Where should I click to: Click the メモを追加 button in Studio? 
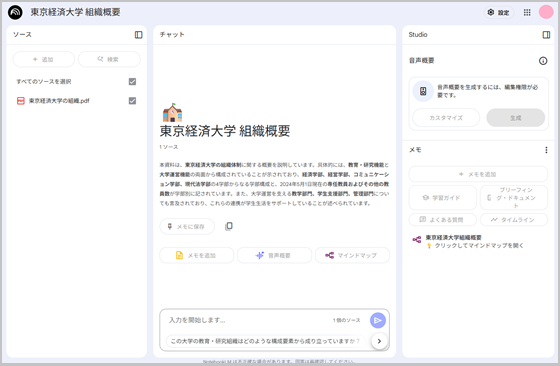[x=478, y=174]
